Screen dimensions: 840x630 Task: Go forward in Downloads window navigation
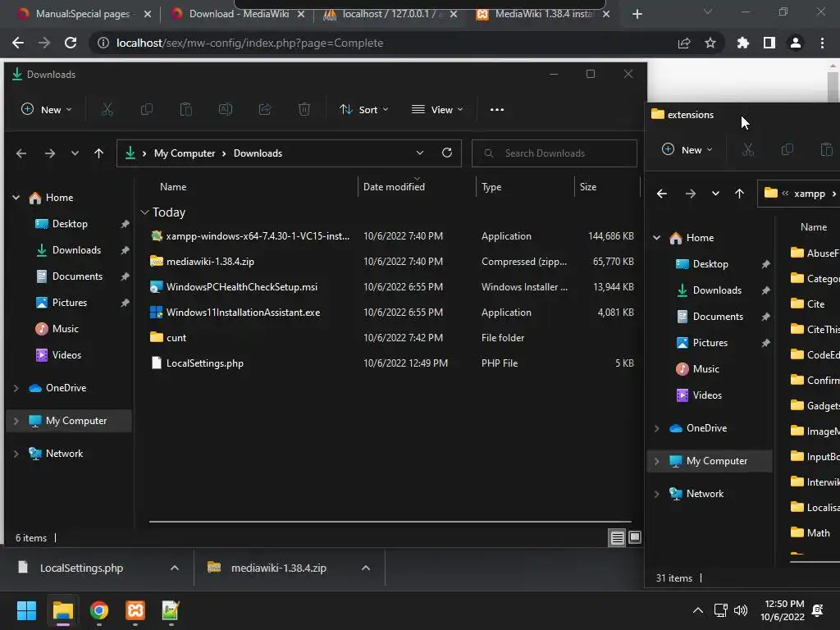(x=50, y=153)
